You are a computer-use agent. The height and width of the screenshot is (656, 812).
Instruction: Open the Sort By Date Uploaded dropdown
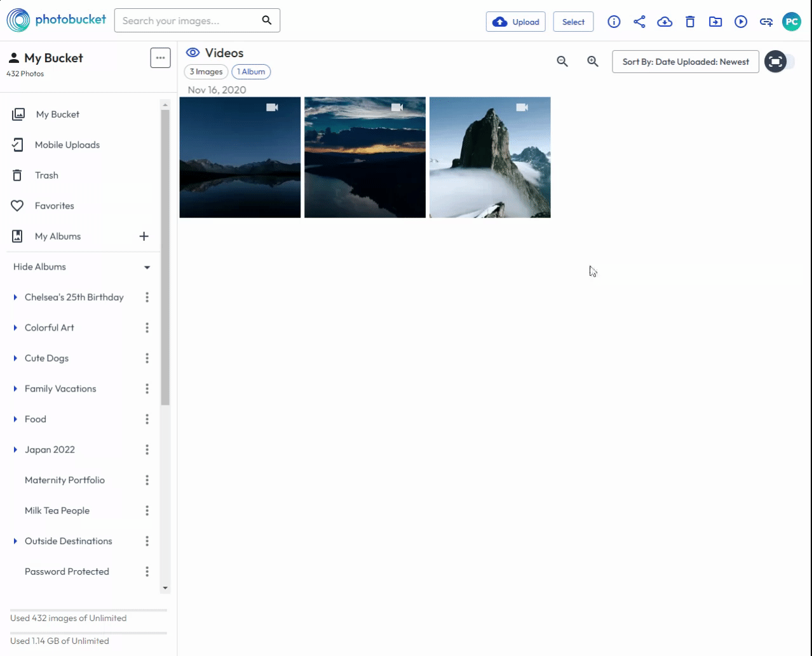685,62
